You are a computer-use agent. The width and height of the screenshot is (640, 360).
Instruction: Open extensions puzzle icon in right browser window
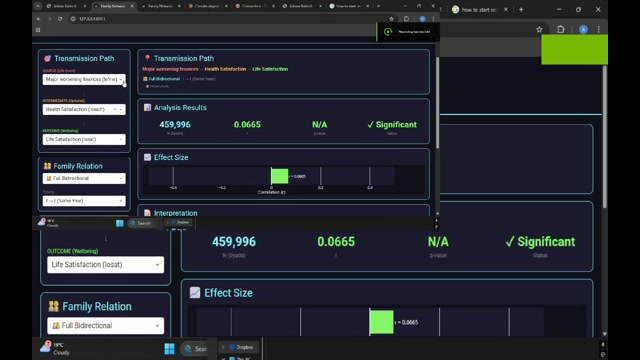[561, 29]
